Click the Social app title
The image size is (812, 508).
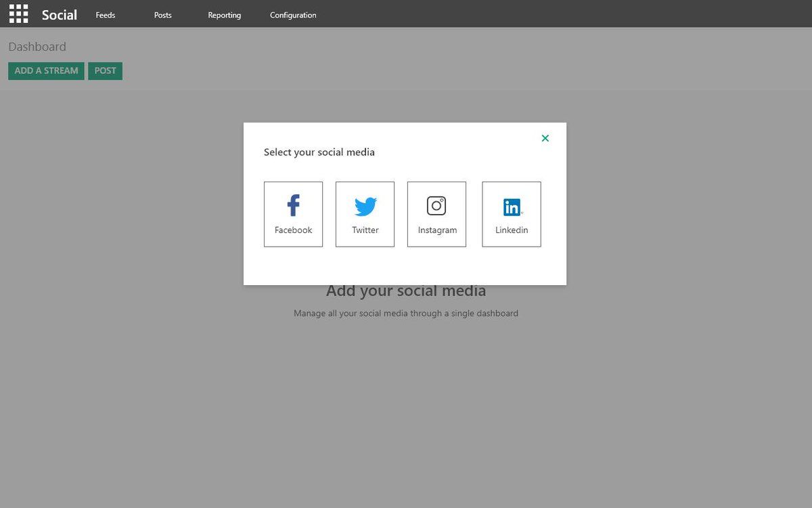[60, 14]
